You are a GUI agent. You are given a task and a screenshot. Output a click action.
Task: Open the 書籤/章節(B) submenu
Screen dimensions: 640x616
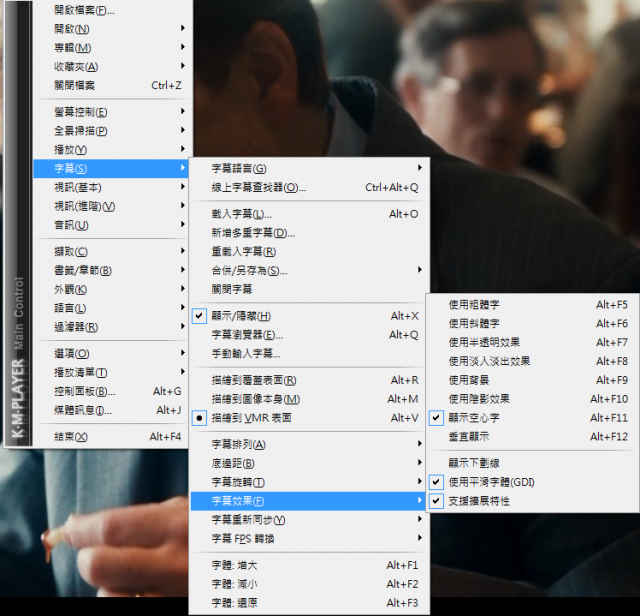(110, 270)
